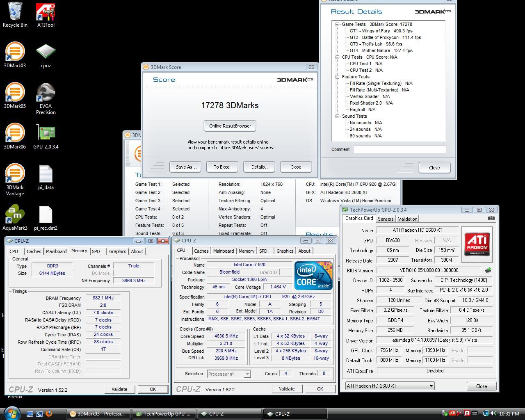The height and width of the screenshot is (420, 525).
Task: Click the Comment field in Result Details
Action: 399,149
